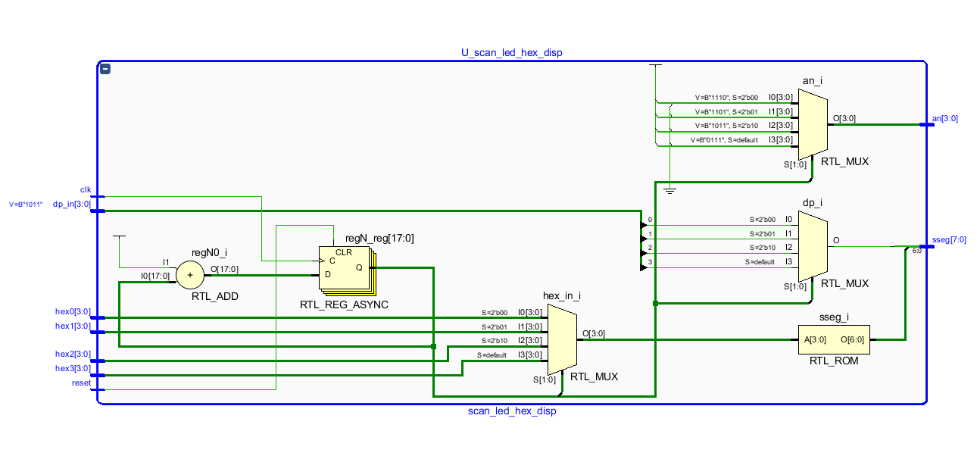Click the V=B"1011" value beside dp_in

click(26, 205)
